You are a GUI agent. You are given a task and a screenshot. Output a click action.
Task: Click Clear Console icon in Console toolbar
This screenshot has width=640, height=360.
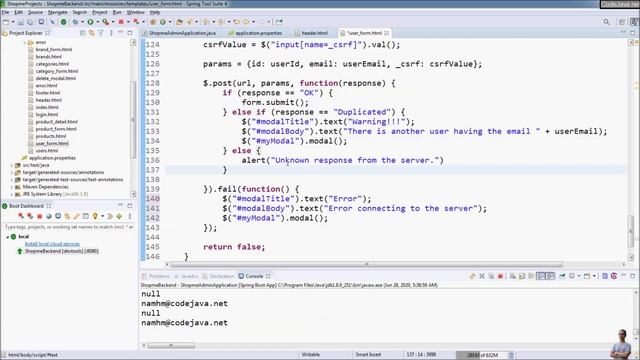513,276
